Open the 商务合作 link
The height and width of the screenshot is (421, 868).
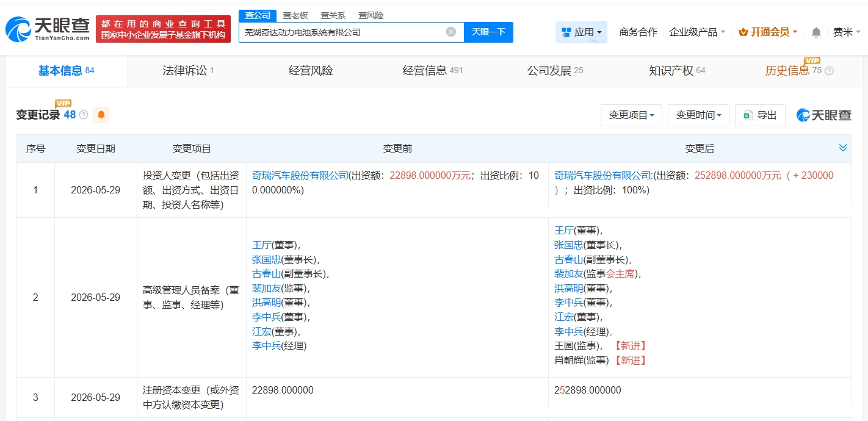pyautogui.click(x=638, y=32)
